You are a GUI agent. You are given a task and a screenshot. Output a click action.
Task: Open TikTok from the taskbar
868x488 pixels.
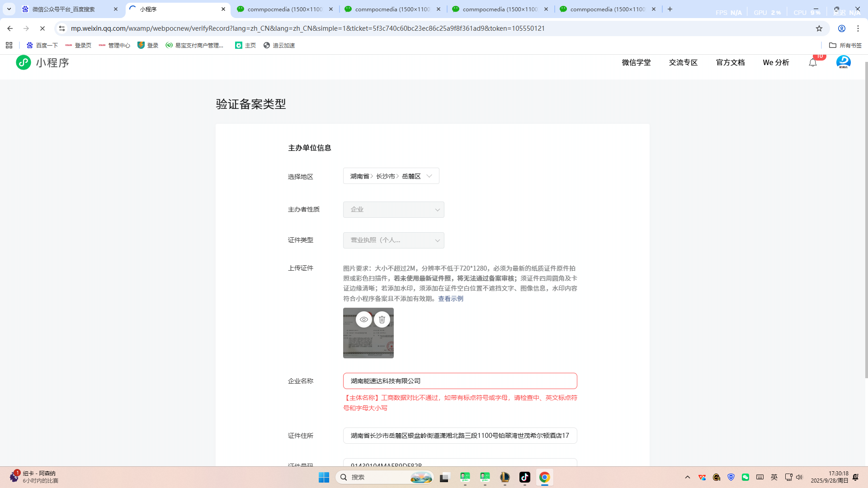pos(524,477)
